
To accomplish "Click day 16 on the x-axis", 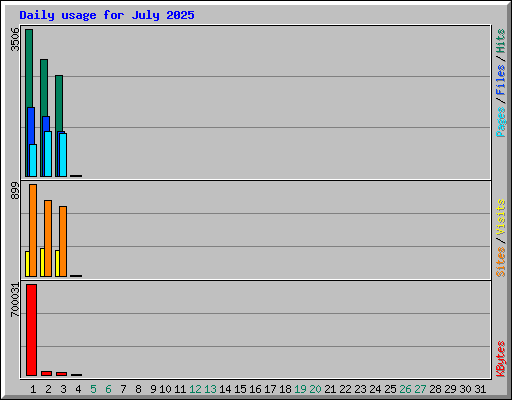I will point(255,389).
